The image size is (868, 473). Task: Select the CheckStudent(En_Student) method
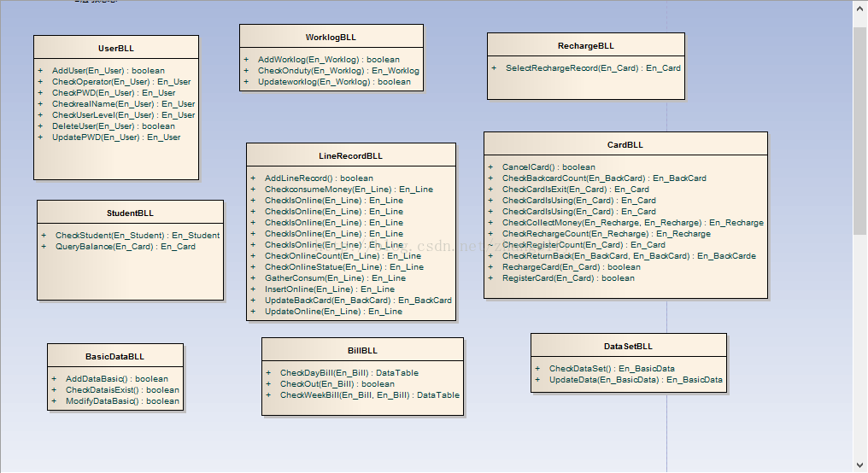coord(138,235)
